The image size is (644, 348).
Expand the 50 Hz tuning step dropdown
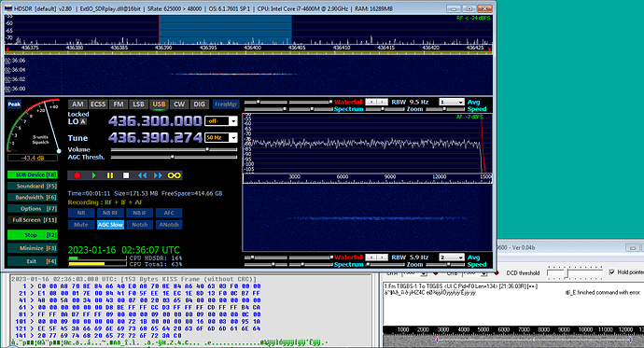click(x=221, y=137)
